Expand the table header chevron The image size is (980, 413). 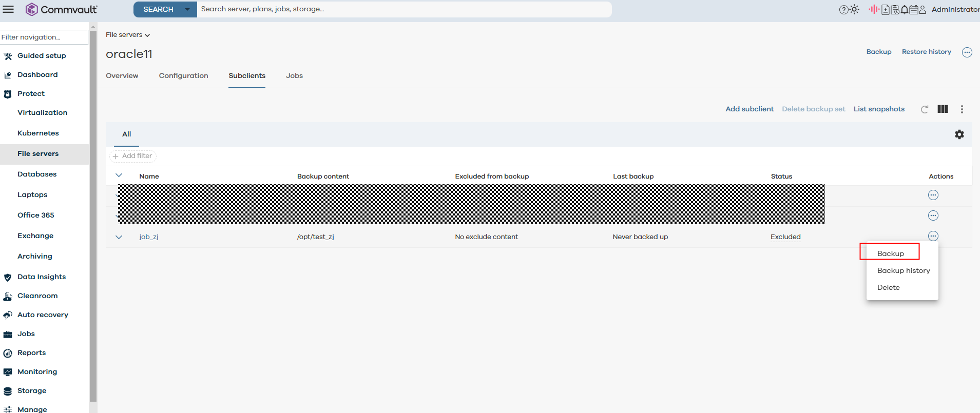pos(119,175)
